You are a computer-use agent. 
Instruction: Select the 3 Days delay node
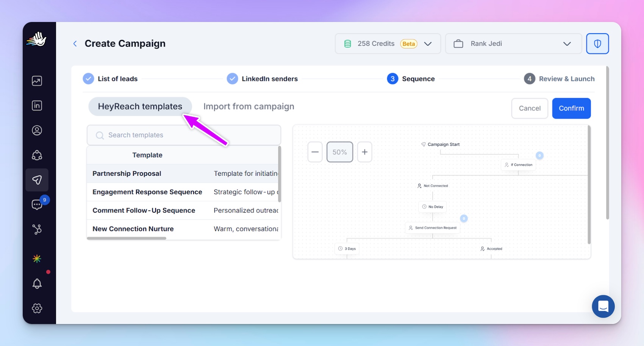(347, 249)
